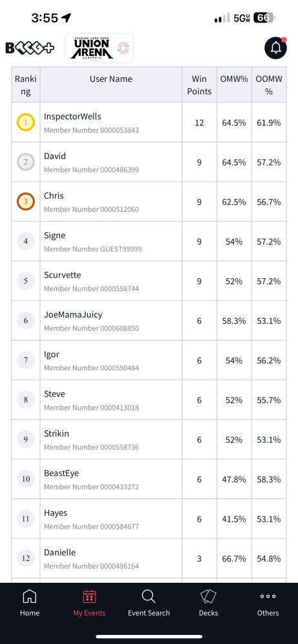Open Decks cards icon
This screenshot has height=644, width=298.
pos(208,596)
